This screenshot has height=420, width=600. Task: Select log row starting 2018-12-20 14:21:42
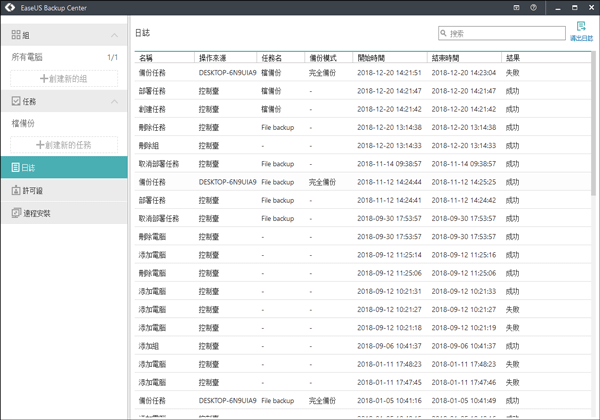363,109
